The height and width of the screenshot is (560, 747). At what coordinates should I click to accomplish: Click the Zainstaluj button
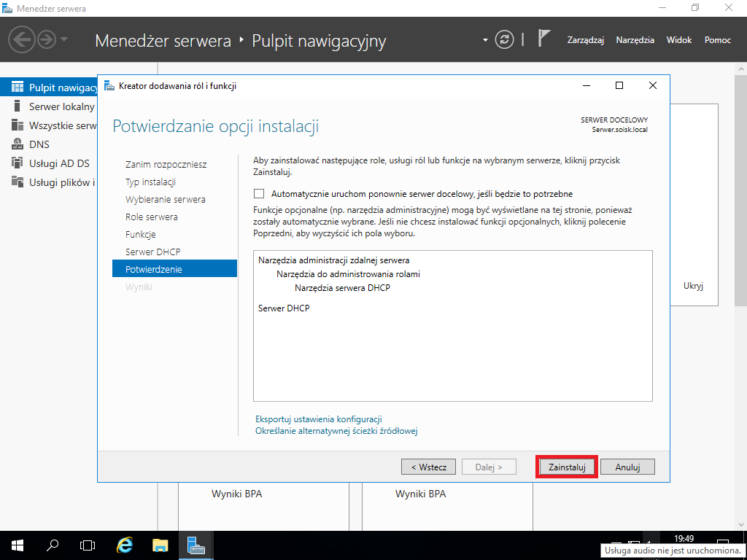(x=567, y=467)
